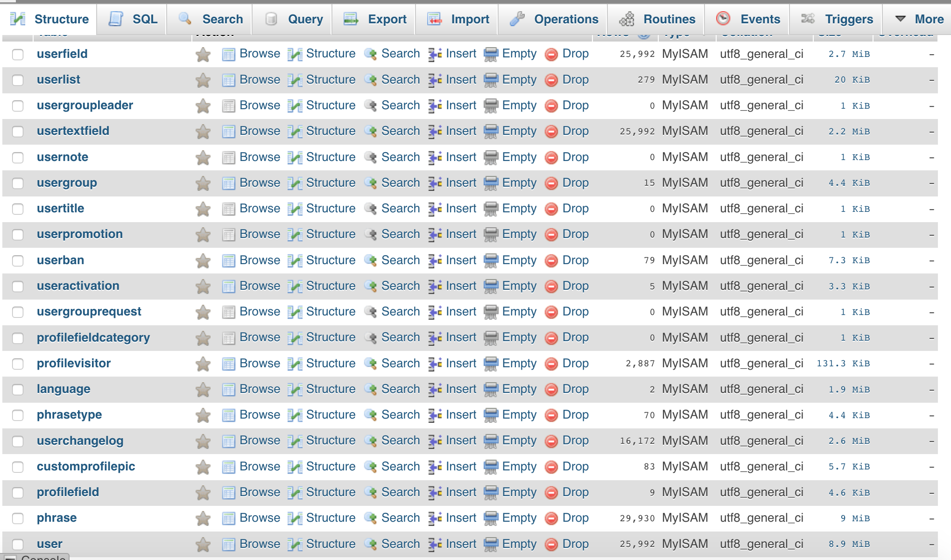Click Search icon in userban row

pyautogui.click(x=371, y=261)
